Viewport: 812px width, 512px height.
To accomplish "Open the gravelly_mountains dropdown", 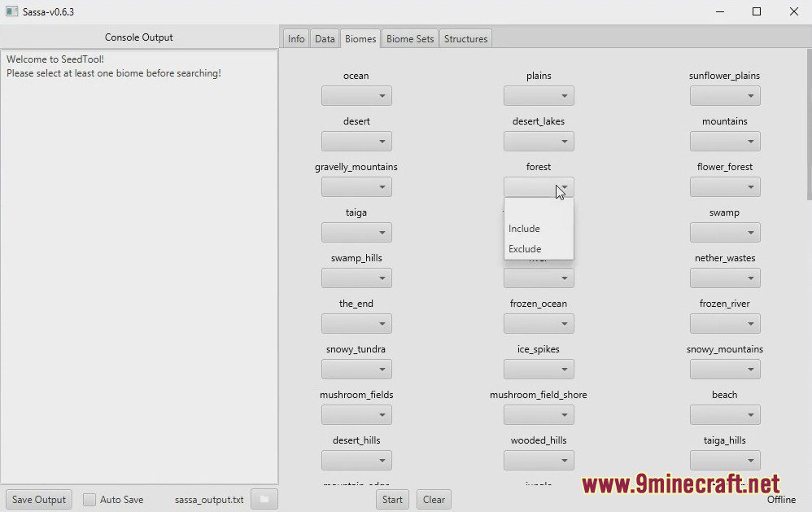I will tap(356, 187).
